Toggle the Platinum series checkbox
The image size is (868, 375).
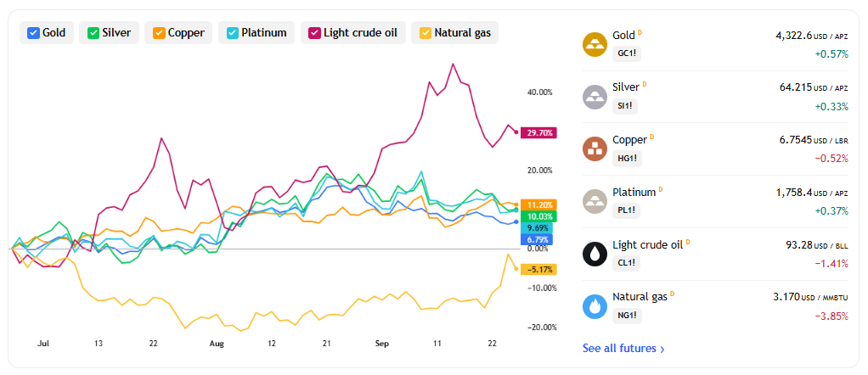coord(233,32)
